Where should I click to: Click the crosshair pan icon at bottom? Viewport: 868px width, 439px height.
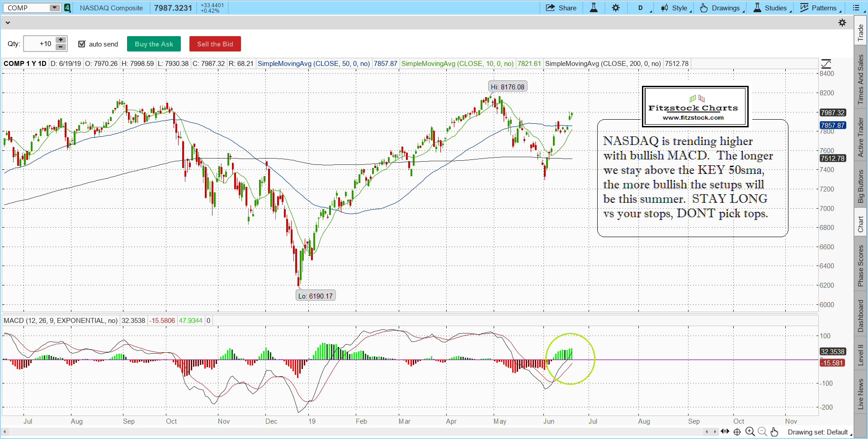737,432
